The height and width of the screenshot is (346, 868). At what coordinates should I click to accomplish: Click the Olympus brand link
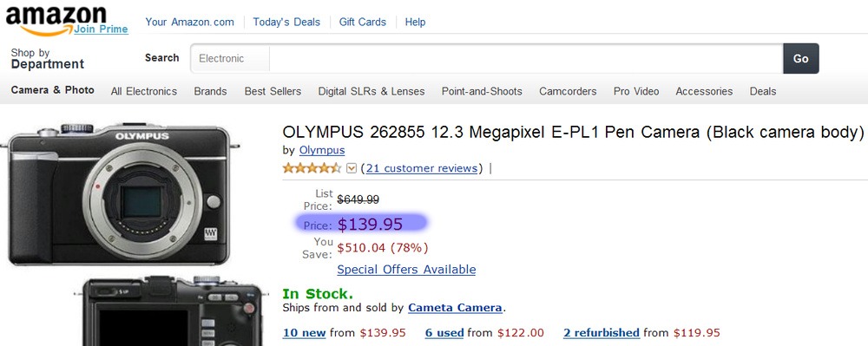322,150
